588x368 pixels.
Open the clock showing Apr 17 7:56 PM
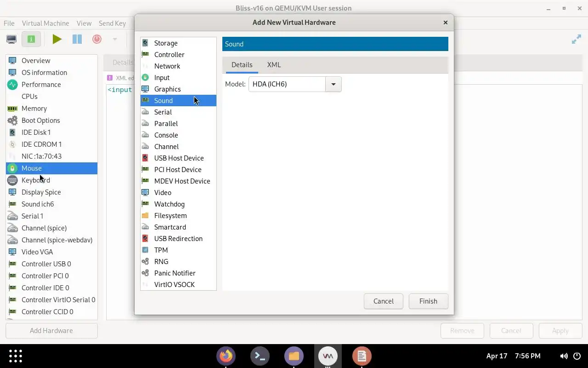[513, 356]
